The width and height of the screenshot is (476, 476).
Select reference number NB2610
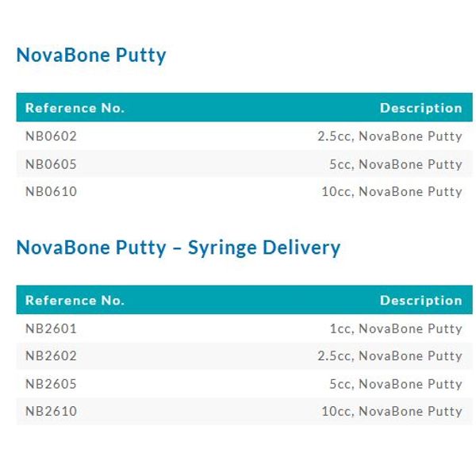[51, 411]
